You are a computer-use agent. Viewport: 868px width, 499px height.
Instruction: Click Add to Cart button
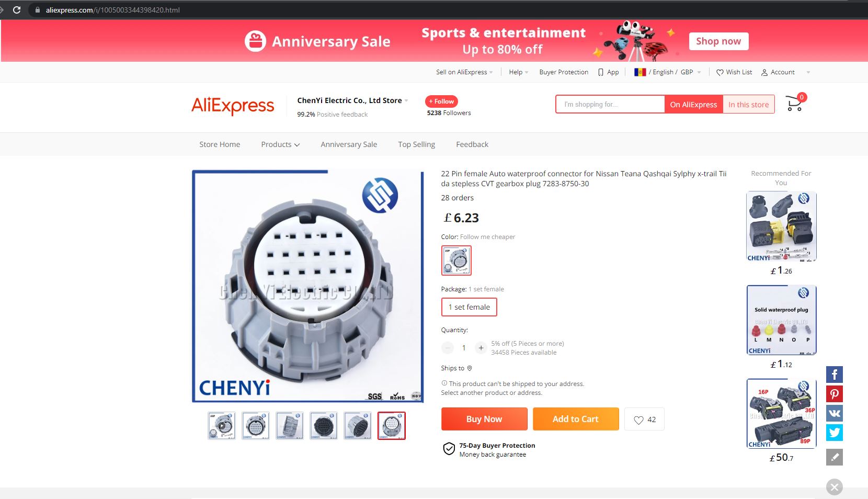(x=576, y=419)
